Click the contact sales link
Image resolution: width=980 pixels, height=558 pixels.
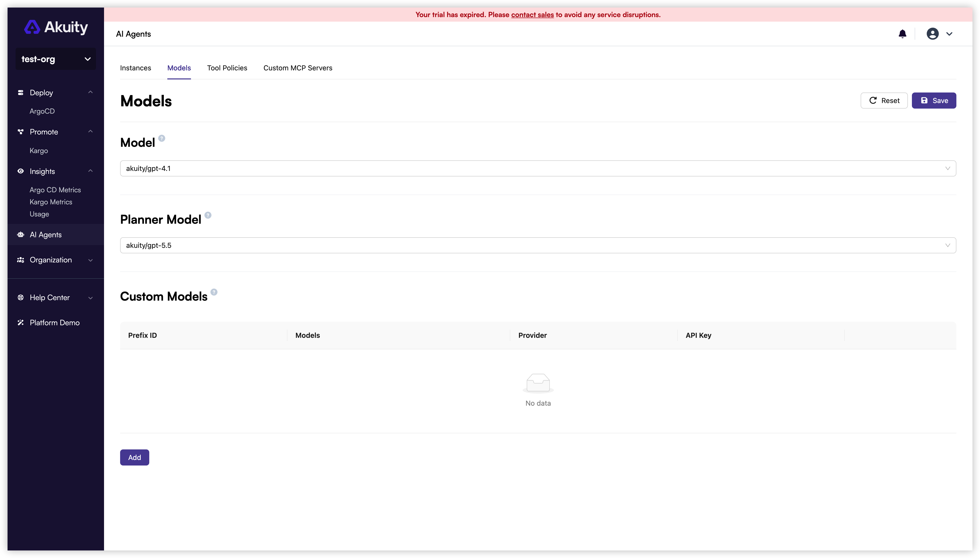coord(532,15)
